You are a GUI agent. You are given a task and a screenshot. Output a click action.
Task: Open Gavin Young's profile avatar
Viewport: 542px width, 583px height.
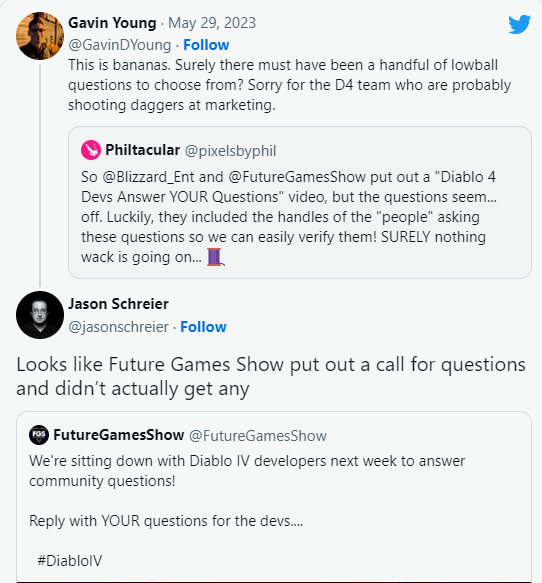pyautogui.click(x=40, y=36)
